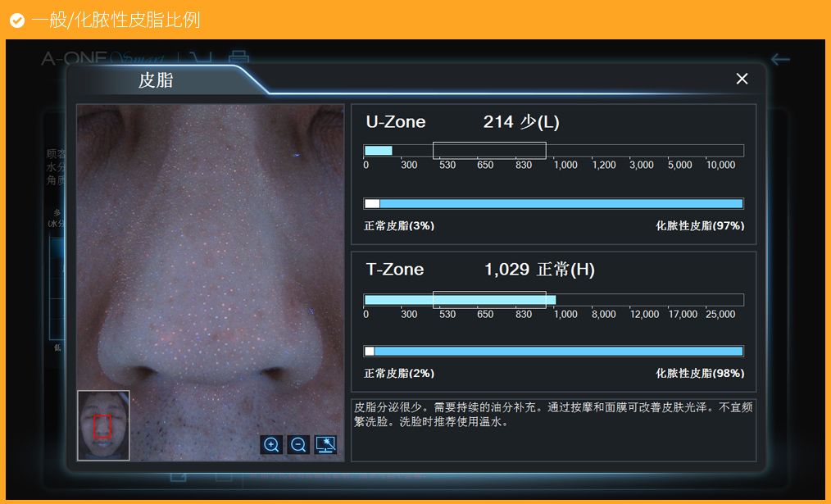
Task: Click the U-Zone sebum level scale bar
Action: 553,151
